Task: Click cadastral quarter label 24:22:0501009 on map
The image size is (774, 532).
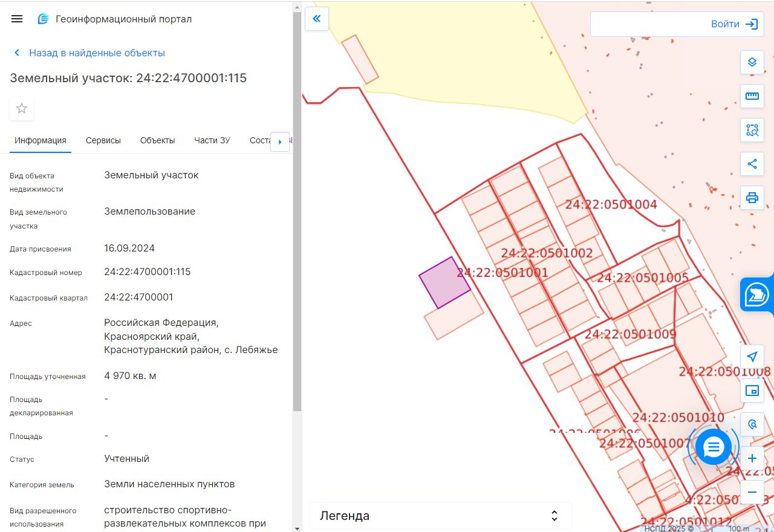Action: click(x=630, y=334)
